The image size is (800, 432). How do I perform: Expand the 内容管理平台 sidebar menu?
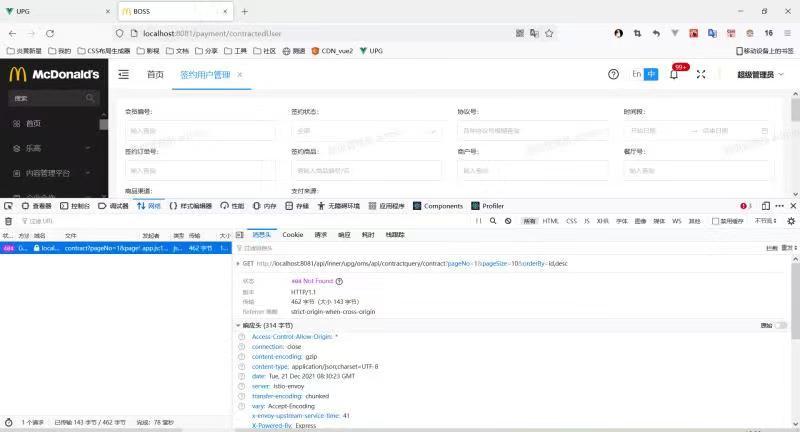(51, 173)
